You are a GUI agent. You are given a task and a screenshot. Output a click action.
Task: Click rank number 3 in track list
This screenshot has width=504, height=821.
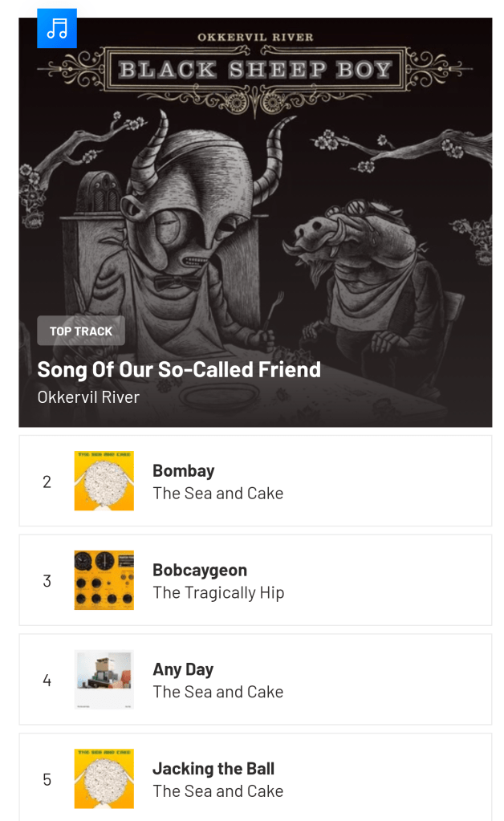pos(47,581)
